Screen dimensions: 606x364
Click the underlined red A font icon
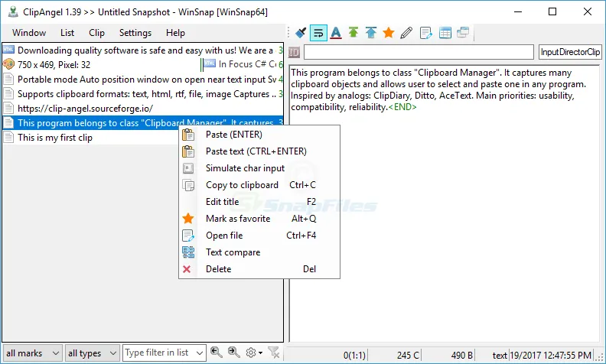(336, 33)
